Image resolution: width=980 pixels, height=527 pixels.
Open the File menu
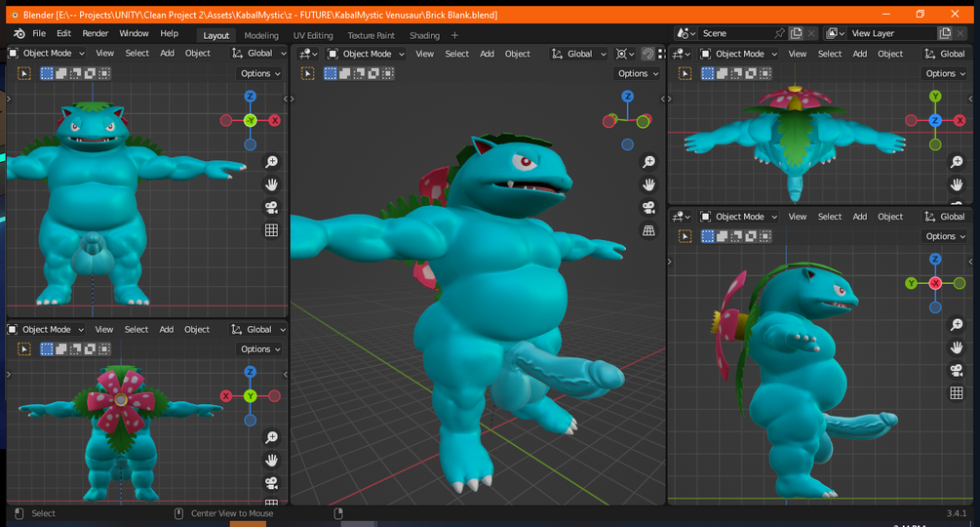pos(39,34)
